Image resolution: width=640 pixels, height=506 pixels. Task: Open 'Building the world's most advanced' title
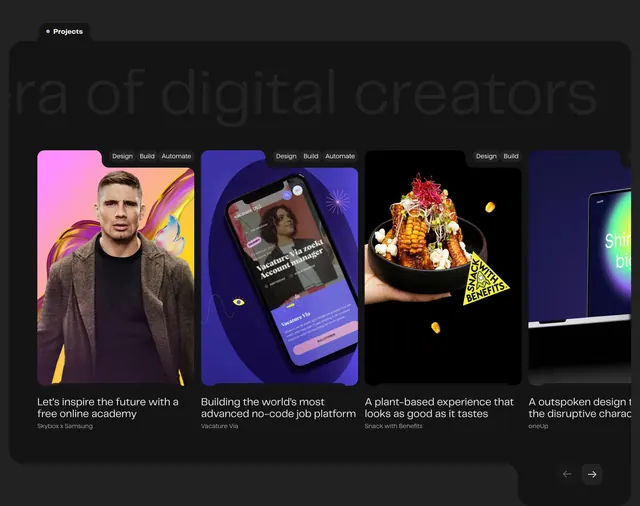coord(278,408)
